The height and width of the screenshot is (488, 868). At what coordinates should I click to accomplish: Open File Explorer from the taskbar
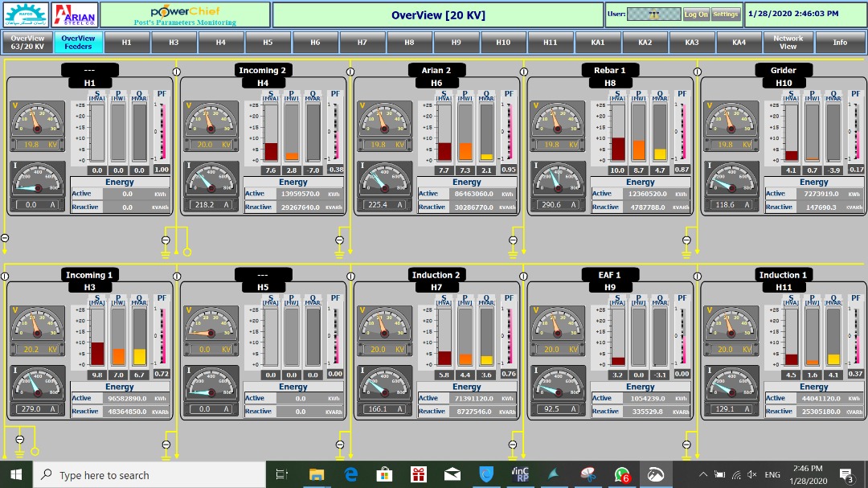pyautogui.click(x=316, y=474)
